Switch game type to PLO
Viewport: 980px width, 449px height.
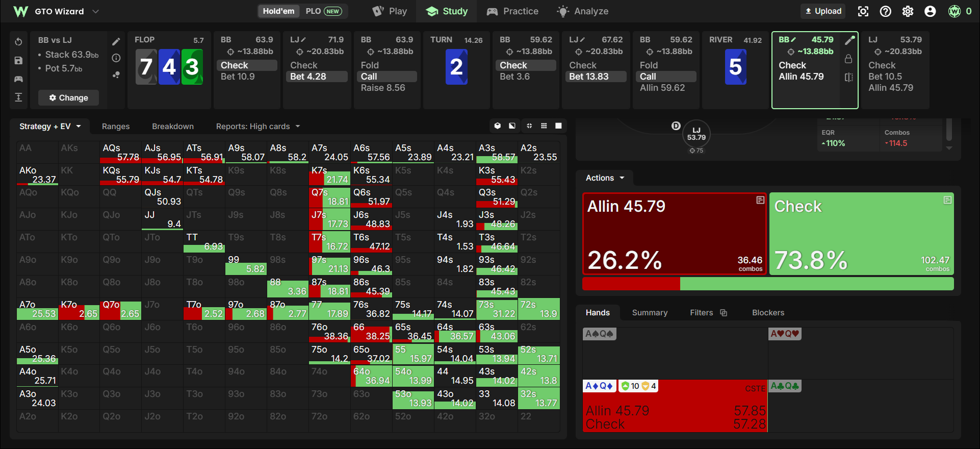323,11
